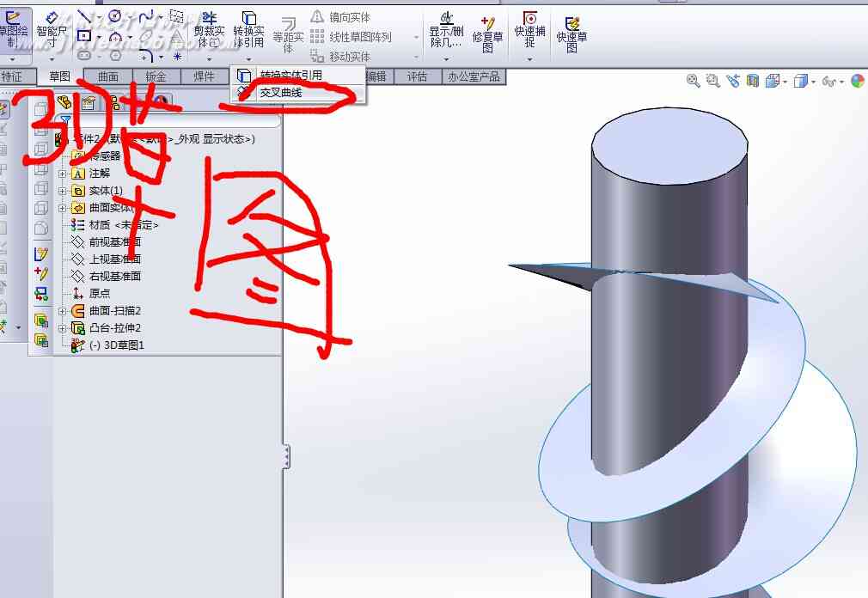This screenshot has height=598, width=868.
Task: Select 上视基准面 in the tree
Action: (x=107, y=259)
